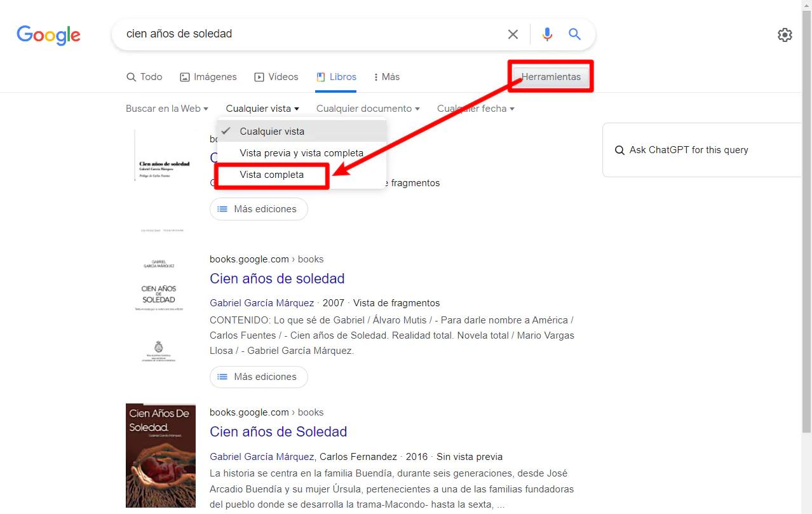Screen dimensions: 812x514
Task: Click the blue magnifying glass search icon
Action: pos(575,34)
